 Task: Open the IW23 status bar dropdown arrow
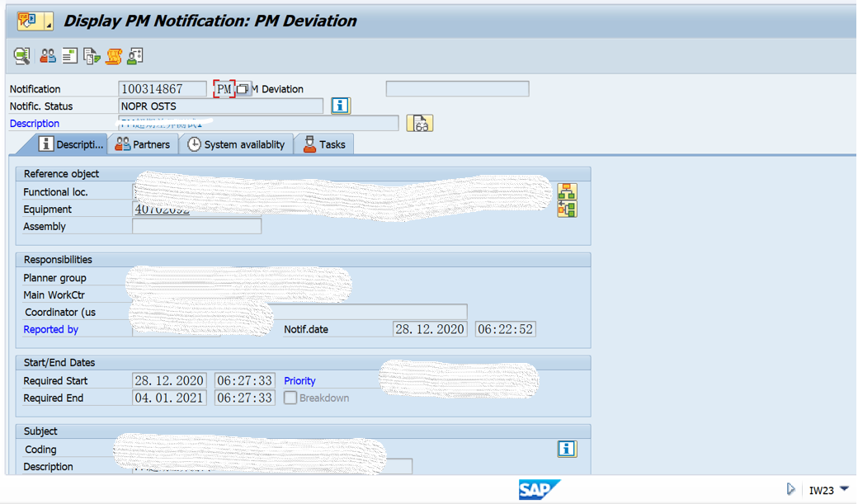(x=844, y=488)
